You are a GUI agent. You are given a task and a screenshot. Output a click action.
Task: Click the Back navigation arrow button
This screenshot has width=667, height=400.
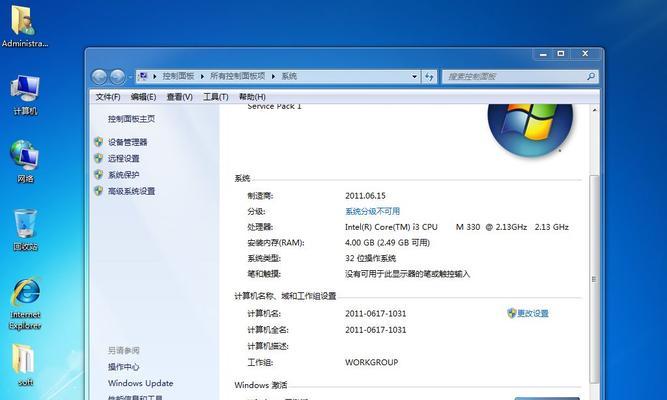click(100, 77)
